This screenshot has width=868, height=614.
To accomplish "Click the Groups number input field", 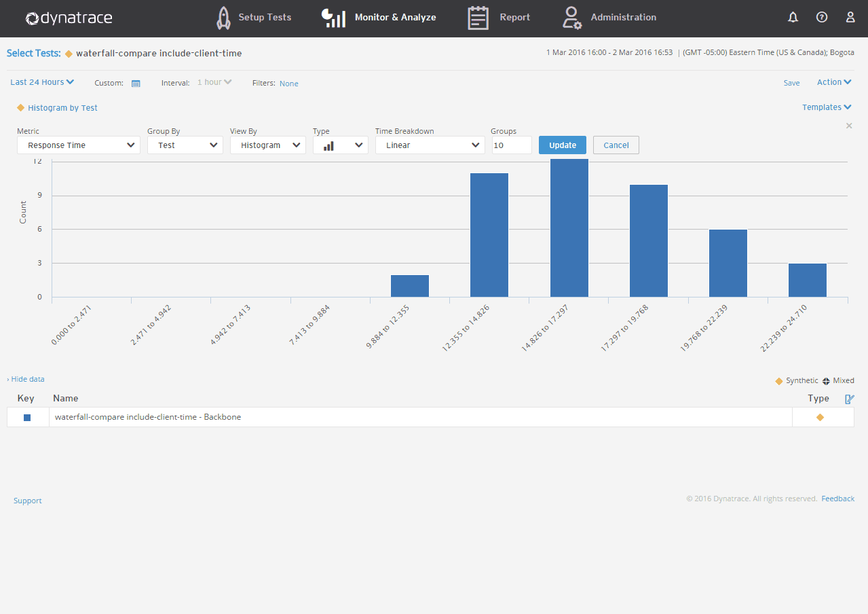I will [x=512, y=145].
